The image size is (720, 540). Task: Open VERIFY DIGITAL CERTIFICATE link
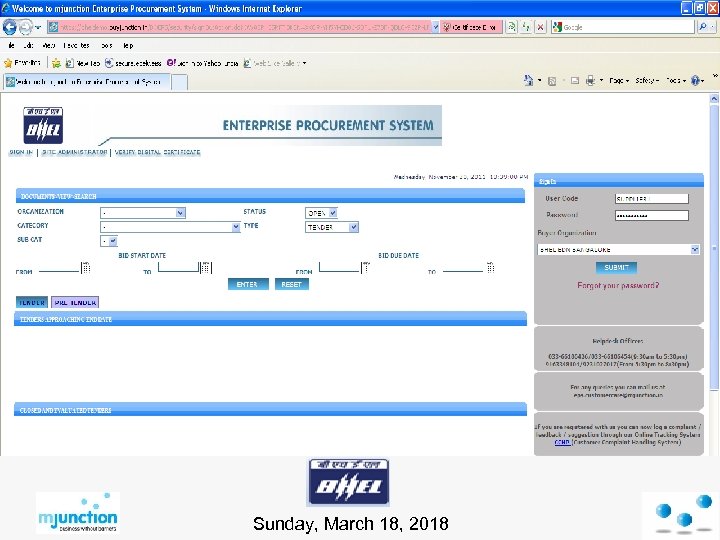coord(158,152)
